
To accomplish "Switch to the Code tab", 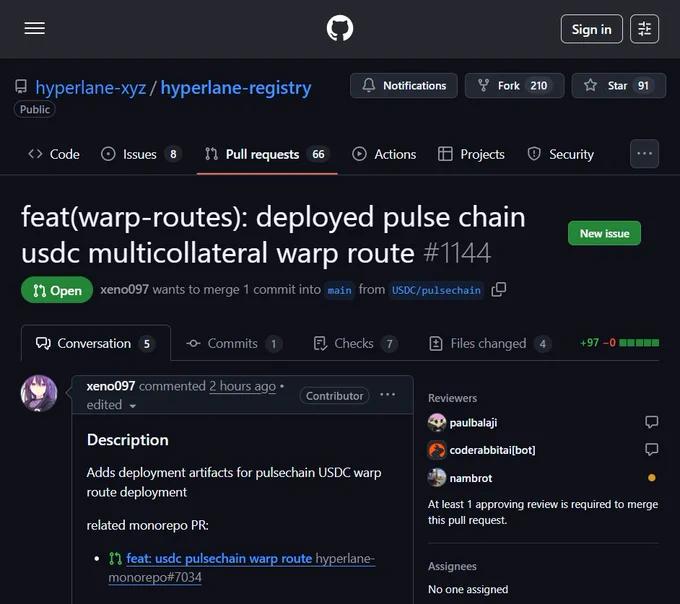I will click(54, 154).
